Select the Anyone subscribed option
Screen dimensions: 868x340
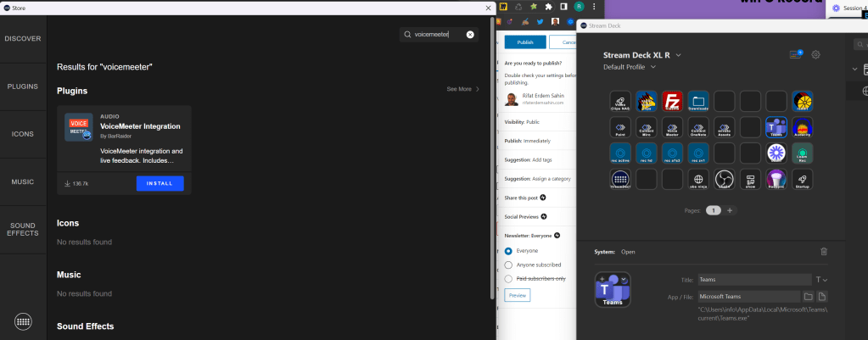point(508,265)
